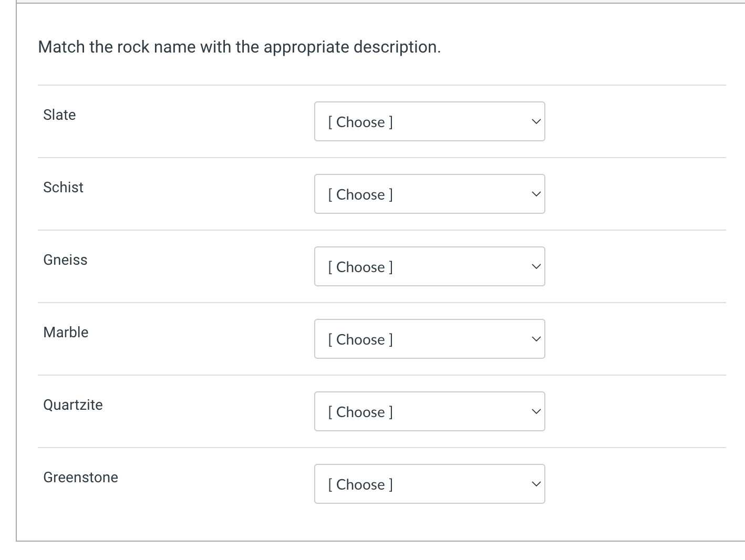
Task: Select the Schist row label
Action: coord(63,187)
